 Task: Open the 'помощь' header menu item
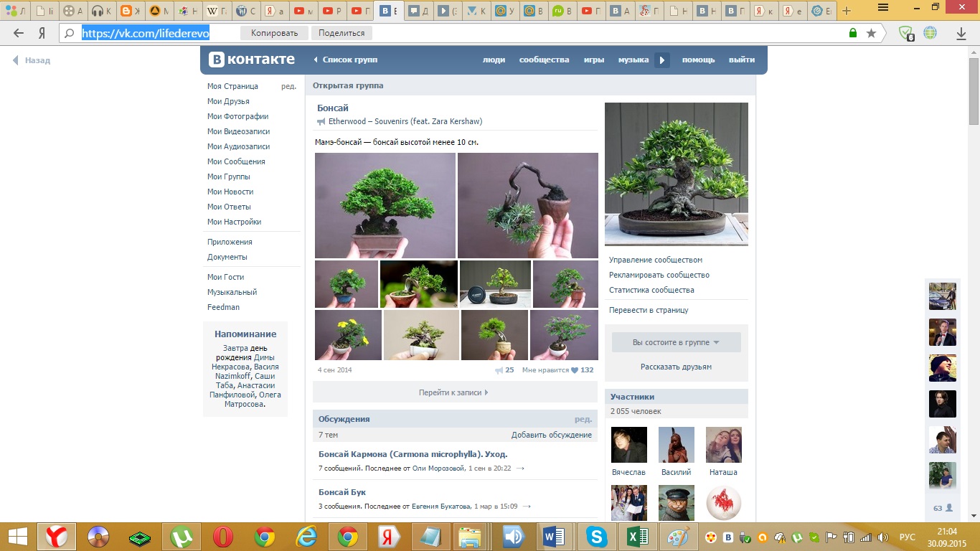coord(698,60)
